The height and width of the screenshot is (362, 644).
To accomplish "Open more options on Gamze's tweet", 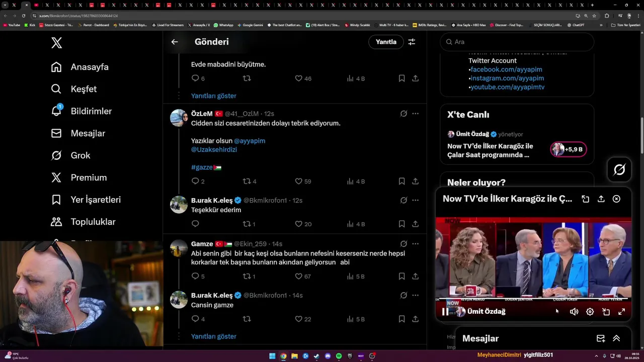I will [416, 244].
